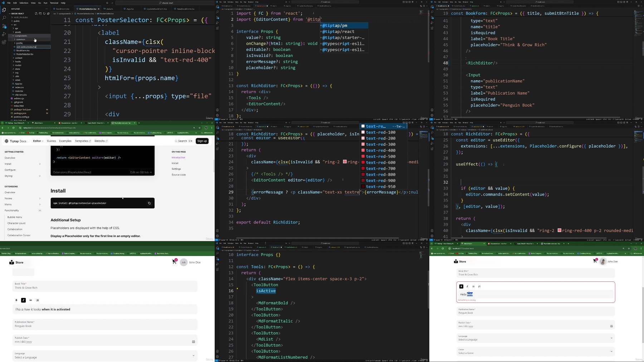The width and height of the screenshot is (644, 362).
Task: Open the Publish Date calendar on the 'This is how it looks' page
Action: pos(194,342)
